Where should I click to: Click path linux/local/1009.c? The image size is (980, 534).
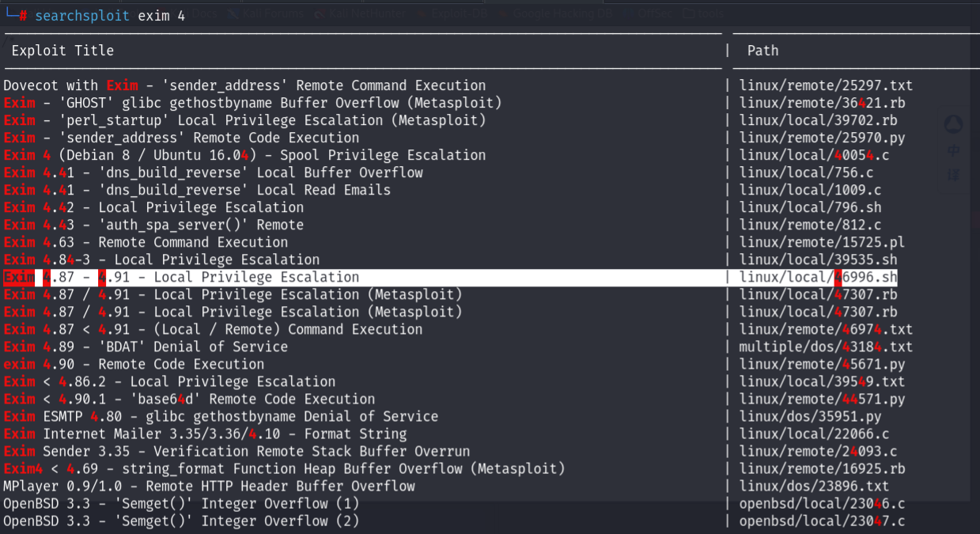810,190
